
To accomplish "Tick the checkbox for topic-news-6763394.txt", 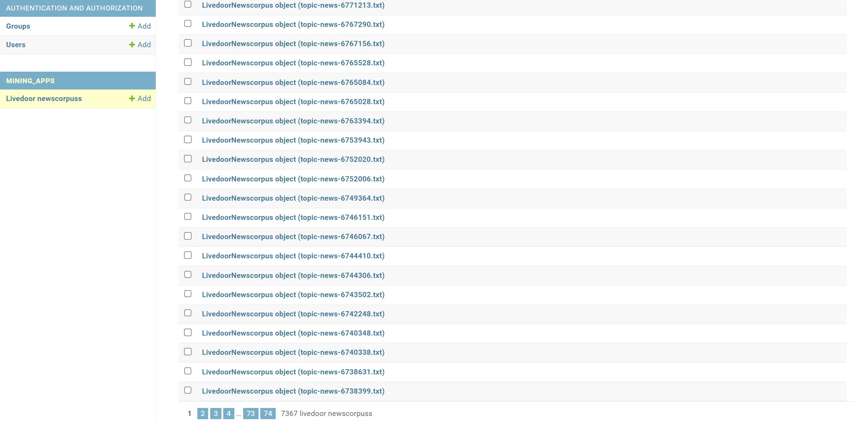I will (x=188, y=120).
